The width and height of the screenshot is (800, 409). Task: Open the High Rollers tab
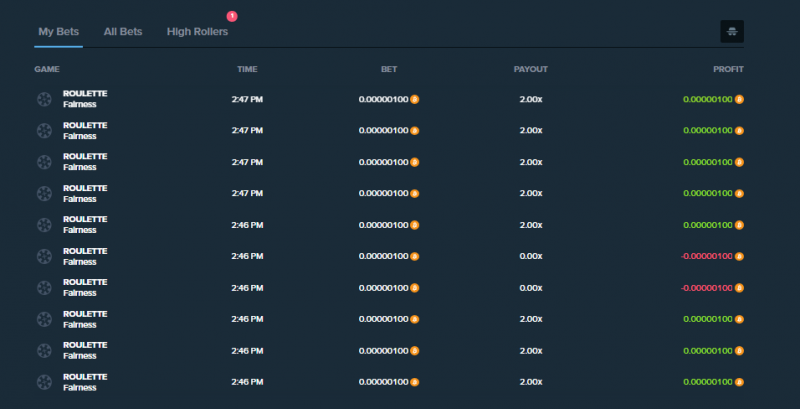[197, 32]
